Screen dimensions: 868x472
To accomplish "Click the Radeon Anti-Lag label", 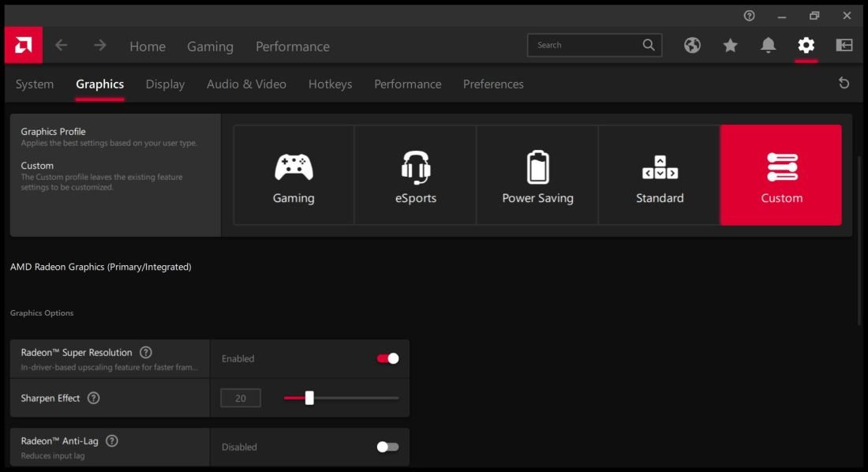I will pyautogui.click(x=59, y=441).
